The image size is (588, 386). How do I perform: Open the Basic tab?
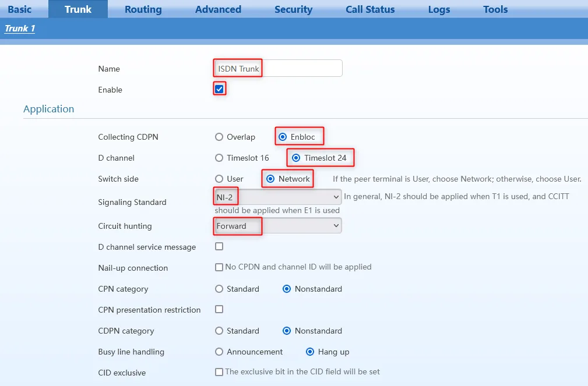[20, 9]
